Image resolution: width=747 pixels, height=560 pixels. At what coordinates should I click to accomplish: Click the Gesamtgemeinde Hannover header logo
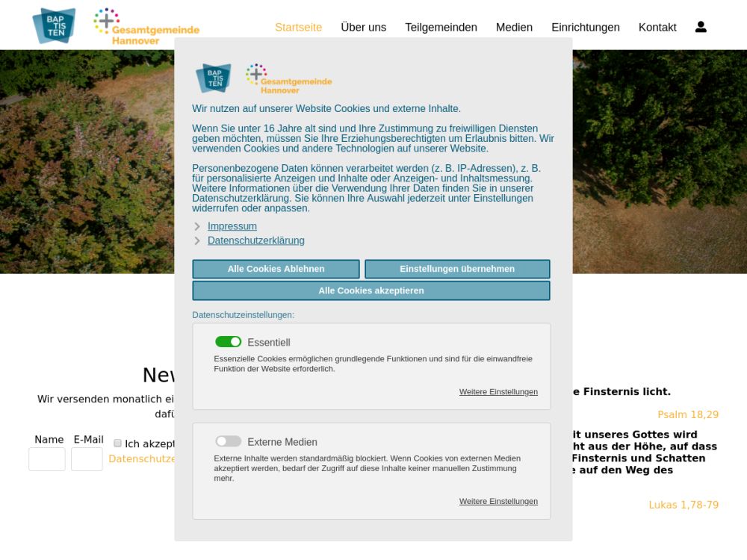point(146,27)
